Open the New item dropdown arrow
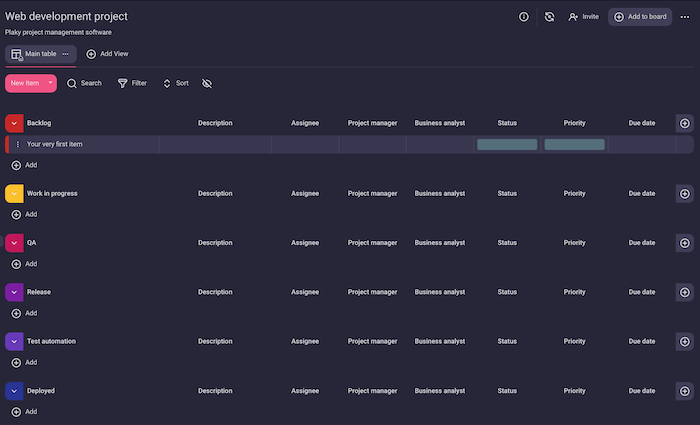The width and height of the screenshot is (700, 425). pyautogui.click(x=50, y=83)
